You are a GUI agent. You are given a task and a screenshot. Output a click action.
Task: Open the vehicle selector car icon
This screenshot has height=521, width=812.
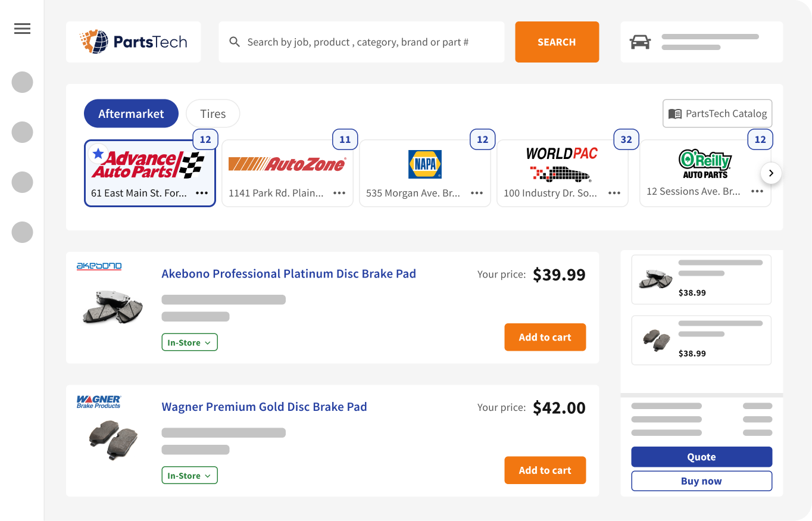640,42
